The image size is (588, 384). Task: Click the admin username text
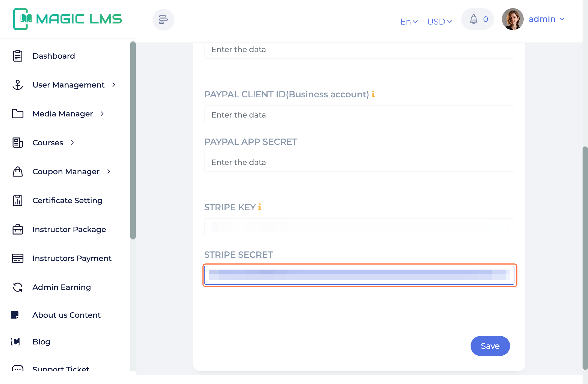pyautogui.click(x=542, y=19)
